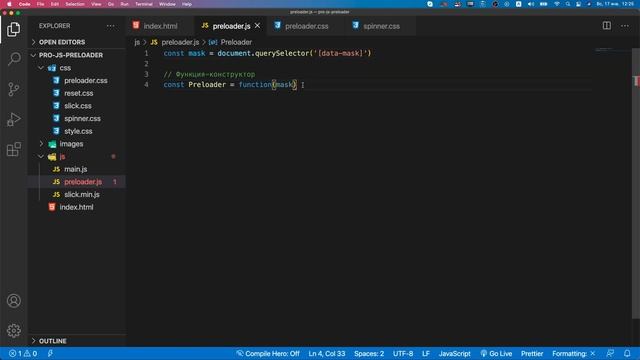Viewport: 640px width, 360px height.
Task: Click the js breadcrumb segment
Action: tap(137, 42)
